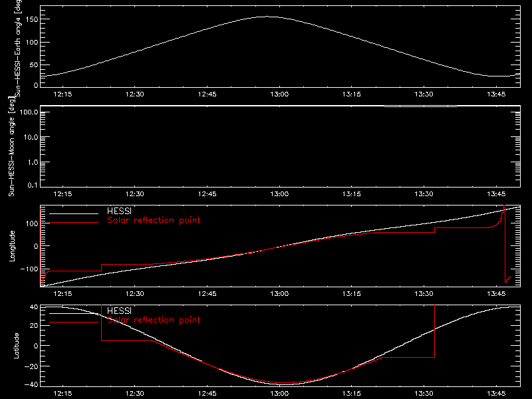532x399 pixels.
Task: Click red spike near 13:45 in Longitude plot
Action: tap(505, 244)
